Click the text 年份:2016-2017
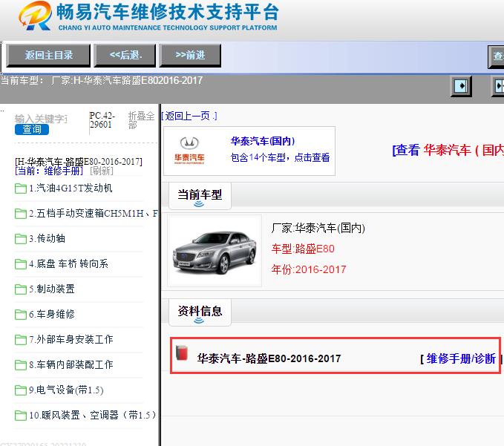Image resolution: width=504 pixels, height=446 pixels. [309, 269]
